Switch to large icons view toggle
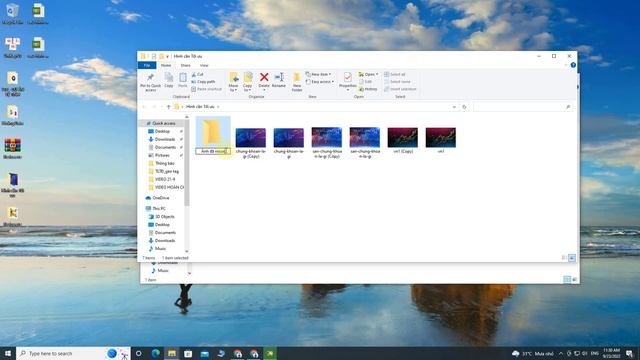The height and width of the screenshot is (360, 640). 572,258
